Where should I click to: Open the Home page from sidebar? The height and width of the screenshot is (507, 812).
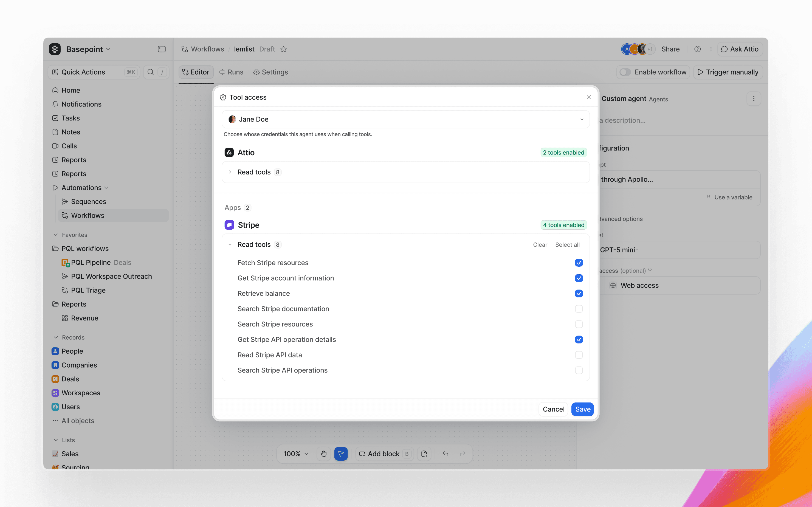pyautogui.click(x=71, y=90)
